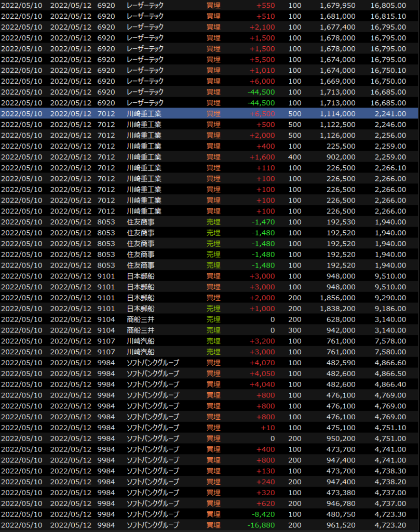Select the 川崎重工業 row priced 2,266.10
Screen dimensions: 420x532
click(x=208, y=168)
